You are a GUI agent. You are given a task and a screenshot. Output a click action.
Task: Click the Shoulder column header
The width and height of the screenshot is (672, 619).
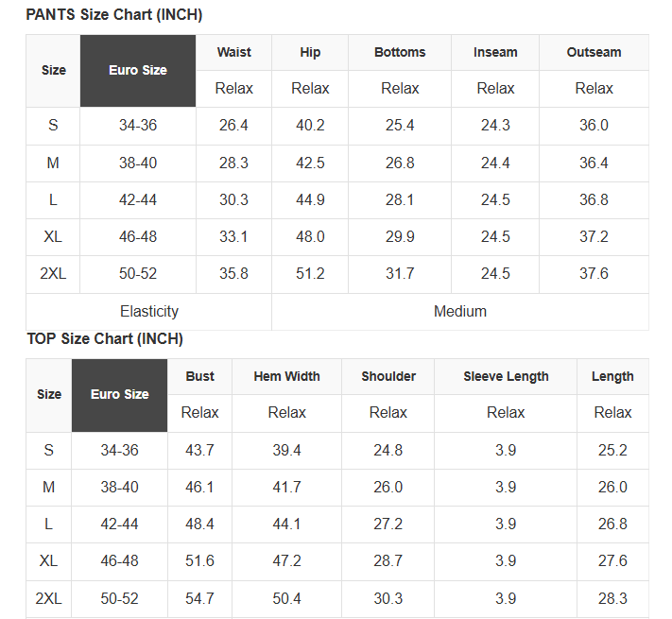pos(388,376)
